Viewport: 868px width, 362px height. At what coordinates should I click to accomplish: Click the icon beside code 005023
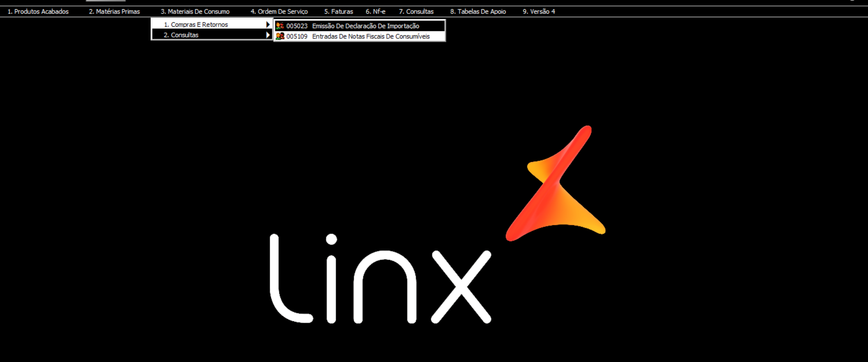pos(280,26)
